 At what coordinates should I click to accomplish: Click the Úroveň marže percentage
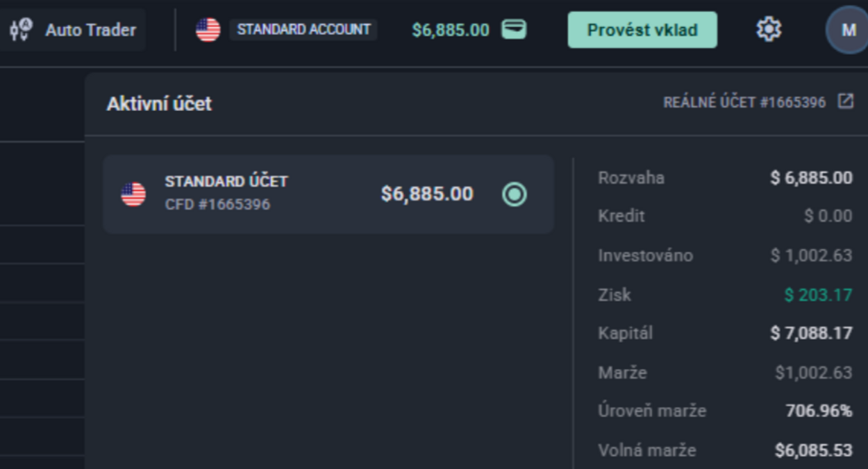point(819,411)
